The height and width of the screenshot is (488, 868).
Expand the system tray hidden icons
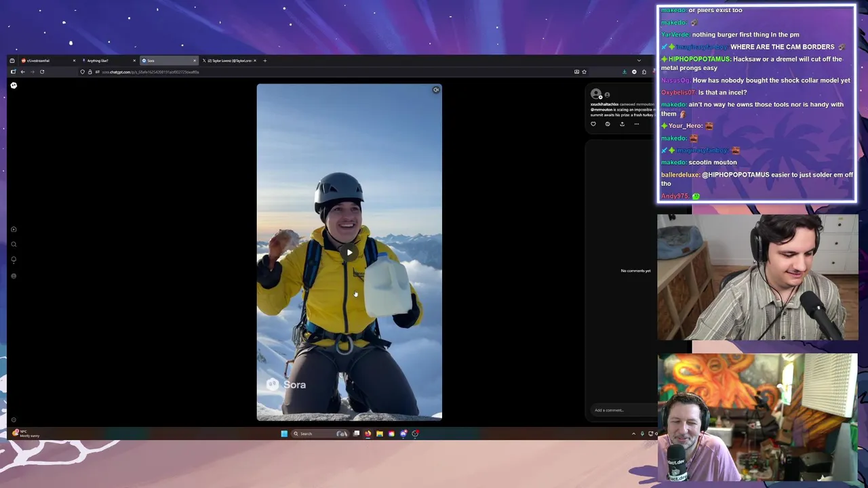tap(633, 434)
